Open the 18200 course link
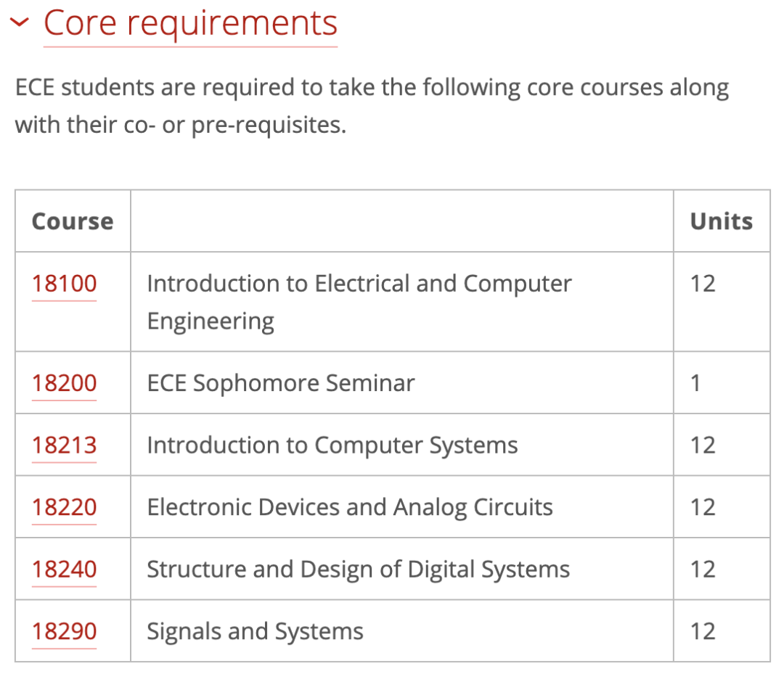784x674 pixels. pos(64,383)
